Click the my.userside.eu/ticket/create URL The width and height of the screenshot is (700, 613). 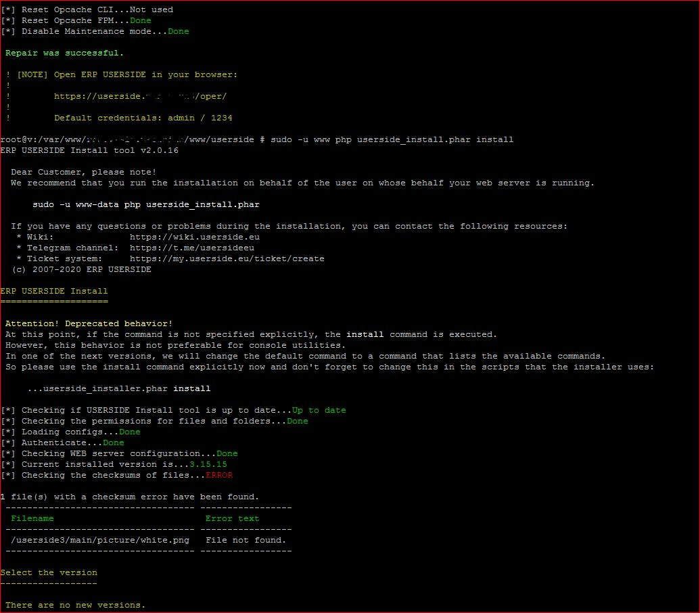(x=227, y=258)
